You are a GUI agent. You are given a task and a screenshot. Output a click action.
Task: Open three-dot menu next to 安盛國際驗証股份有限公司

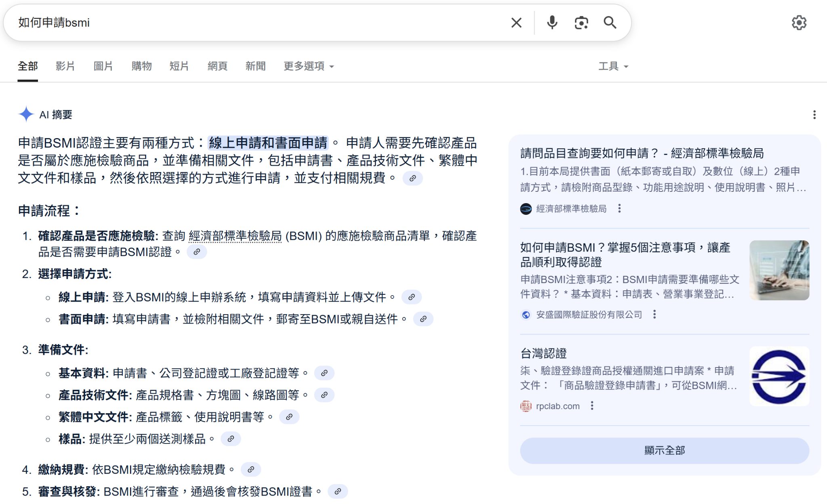click(x=654, y=314)
